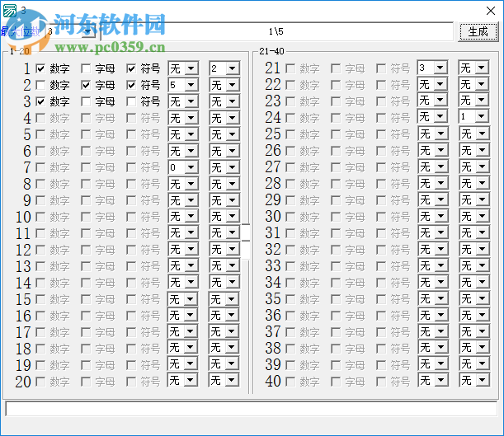Toggle 符号 checkbox in row 10

[x=131, y=217]
